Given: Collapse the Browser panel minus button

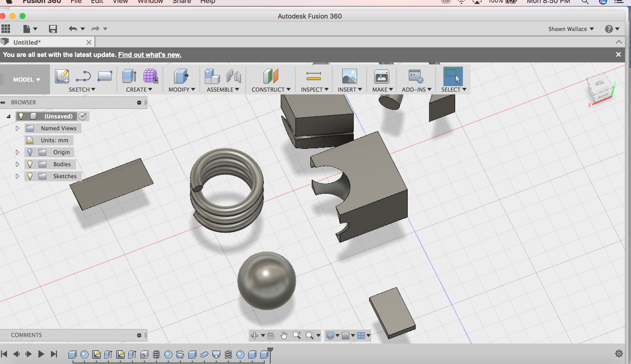Looking at the screenshot, I should click(139, 103).
